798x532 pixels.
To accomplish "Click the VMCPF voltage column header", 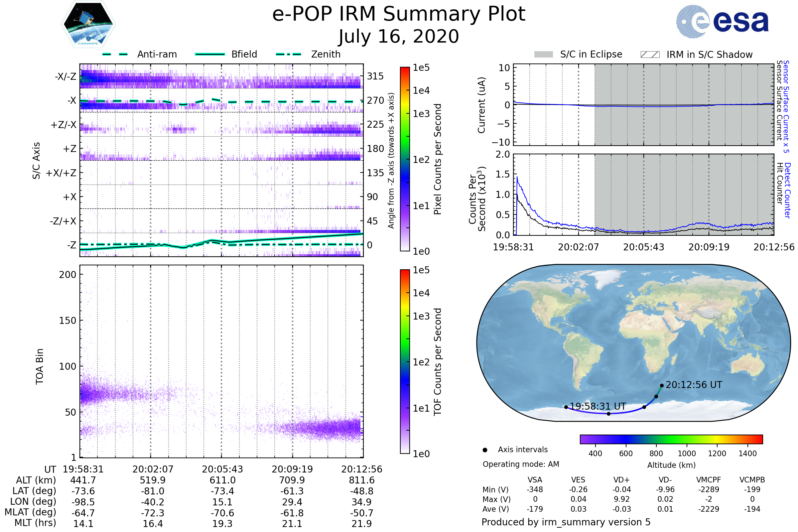I will [709, 480].
